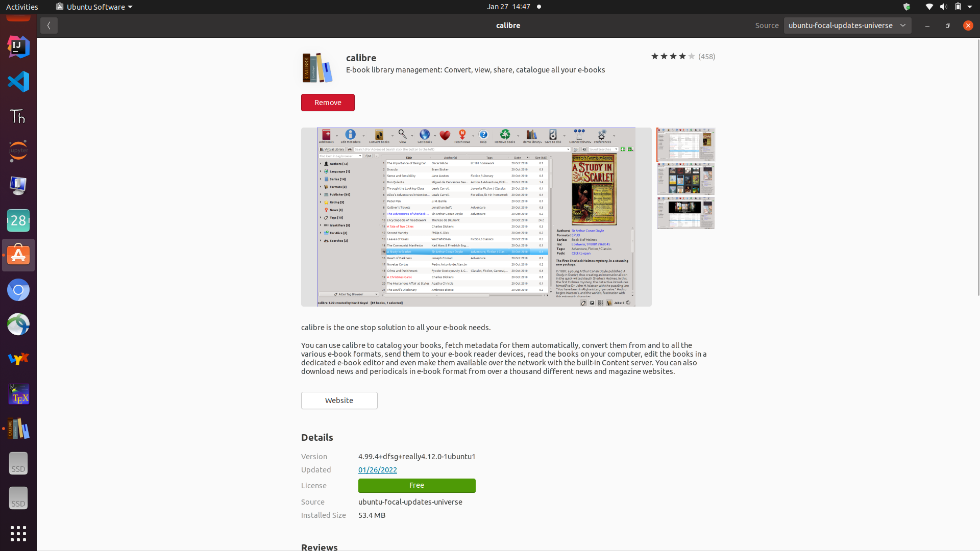Open the Website link button
Viewport: 980px width, 551px height.
(339, 400)
